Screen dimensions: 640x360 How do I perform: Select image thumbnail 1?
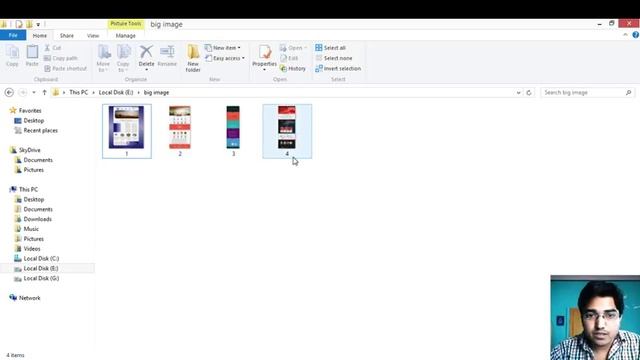coord(127,131)
